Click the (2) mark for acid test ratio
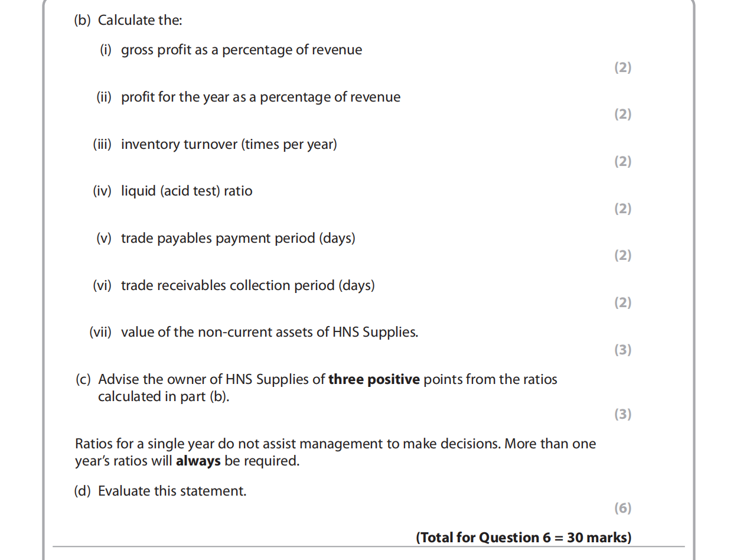The height and width of the screenshot is (560, 737). pos(622,209)
